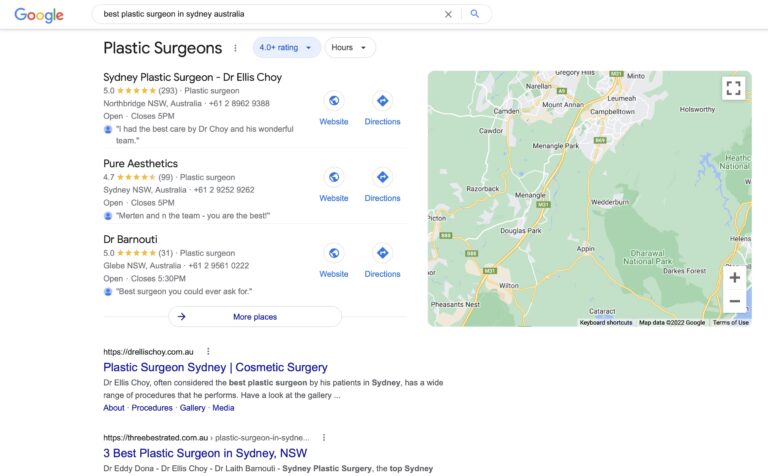Get Directions icon for Pure Aesthetics
768x476 pixels.
[x=382, y=177]
